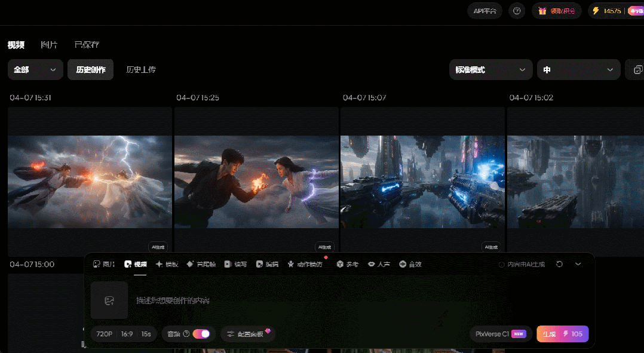Viewport: 644px width, 353px height.
Task: Expand the 中 size dropdown
Action: pos(579,70)
